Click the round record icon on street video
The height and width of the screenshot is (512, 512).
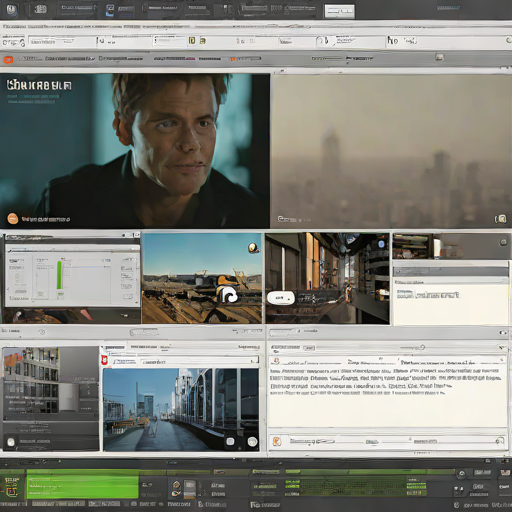(252, 442)
